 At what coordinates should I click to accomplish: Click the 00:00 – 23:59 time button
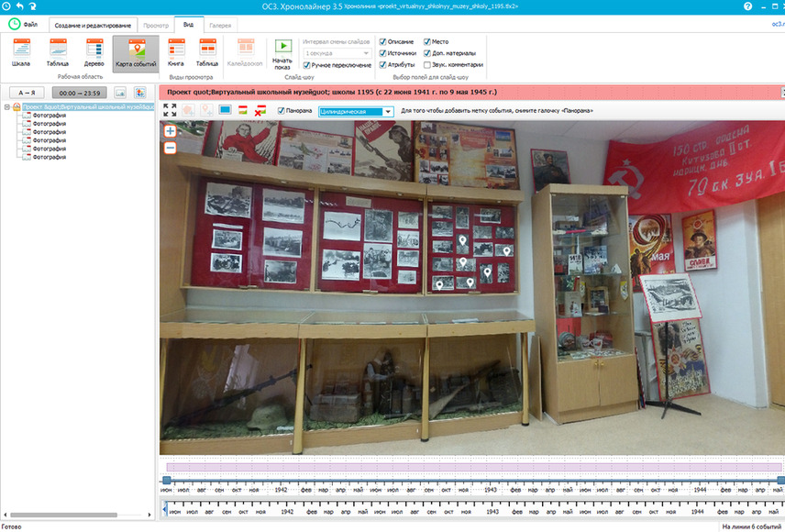[80, 93]
